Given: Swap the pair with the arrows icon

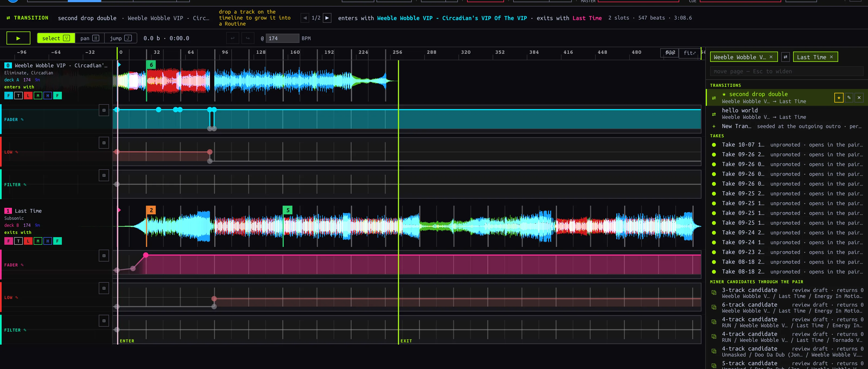Looking at the screenshot, I should click(x=786, y=57).
